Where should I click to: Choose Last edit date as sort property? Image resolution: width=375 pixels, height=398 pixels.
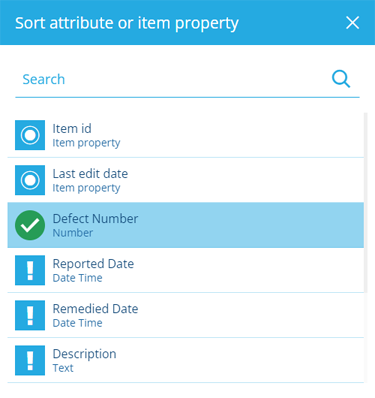click(x=186, y=180)
